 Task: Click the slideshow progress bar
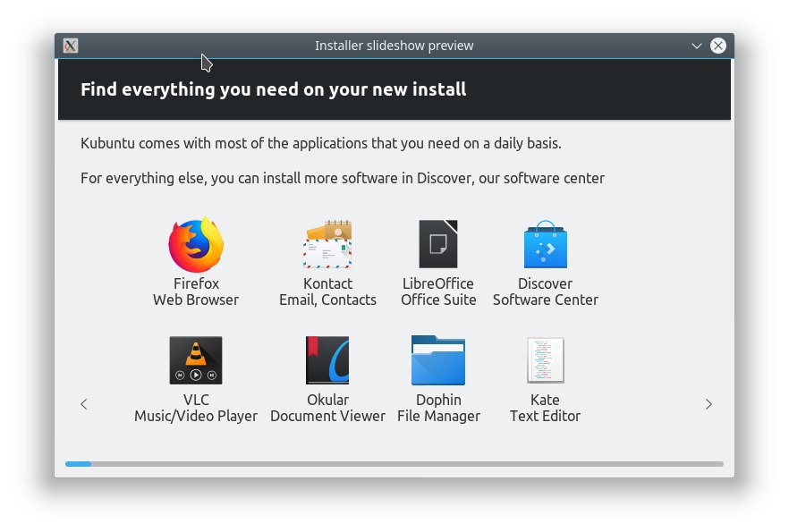(x=394, y=464)
